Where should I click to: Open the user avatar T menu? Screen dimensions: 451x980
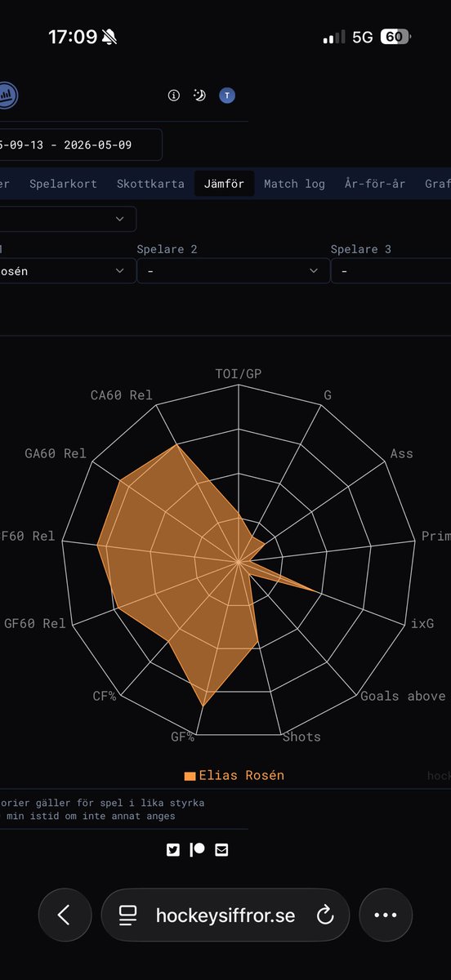coord(227,96)
